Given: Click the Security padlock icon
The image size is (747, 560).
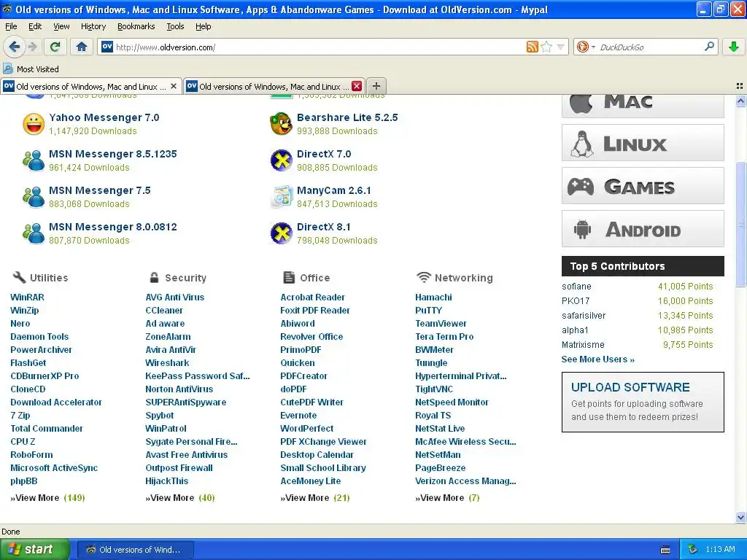Looking at the screenshot, I should [x=154, y=277].
